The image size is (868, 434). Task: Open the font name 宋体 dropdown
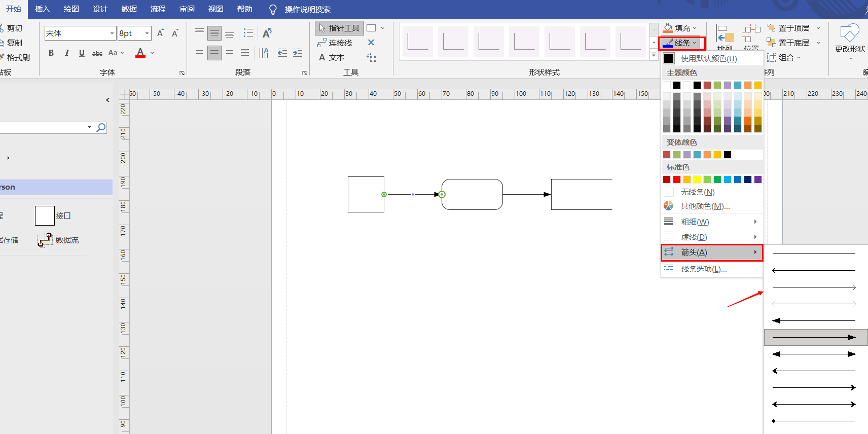112,33
